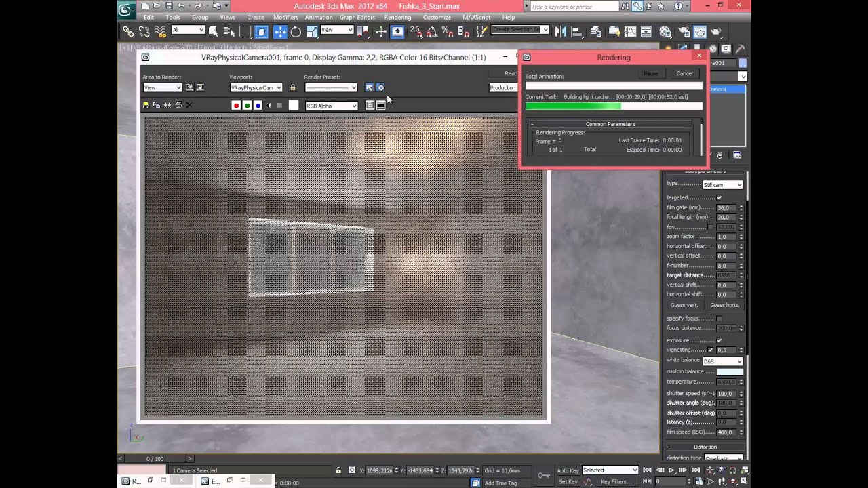Click the Rectangular Selection Region icon

245,31
